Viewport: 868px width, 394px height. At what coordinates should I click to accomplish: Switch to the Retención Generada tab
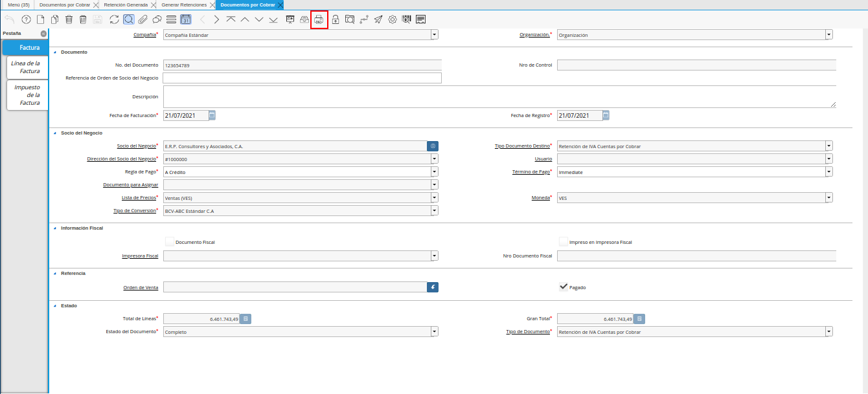[126, 5]
